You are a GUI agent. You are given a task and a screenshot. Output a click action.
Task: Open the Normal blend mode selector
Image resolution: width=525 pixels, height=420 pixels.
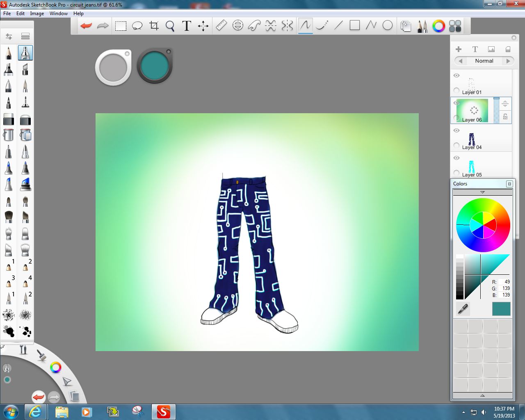484,61
